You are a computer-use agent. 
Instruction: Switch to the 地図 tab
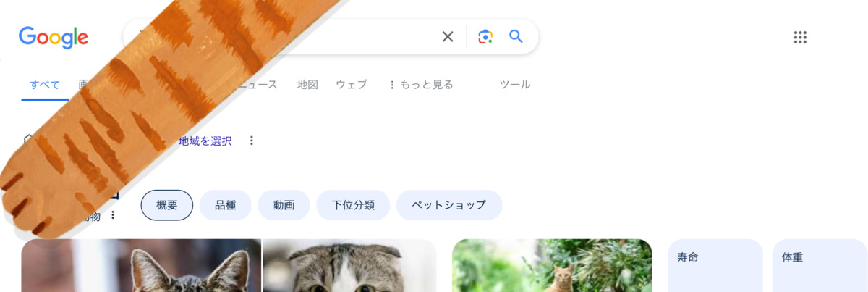307,85
